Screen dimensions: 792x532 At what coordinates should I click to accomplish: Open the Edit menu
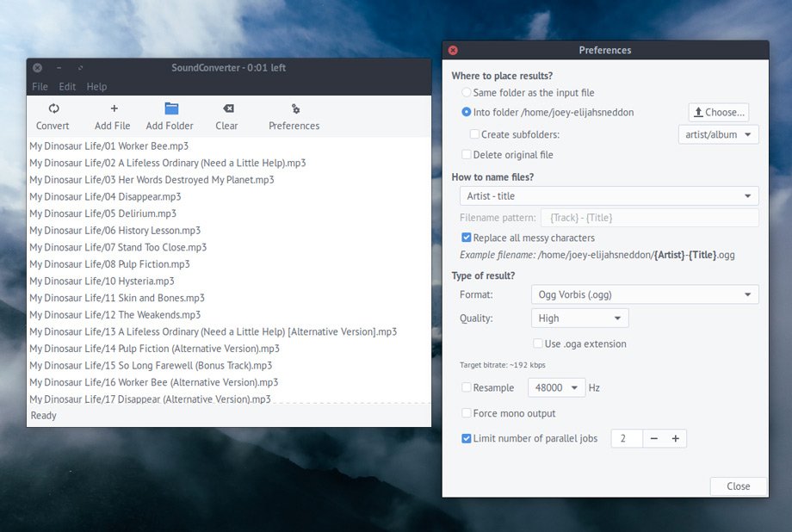67,87
